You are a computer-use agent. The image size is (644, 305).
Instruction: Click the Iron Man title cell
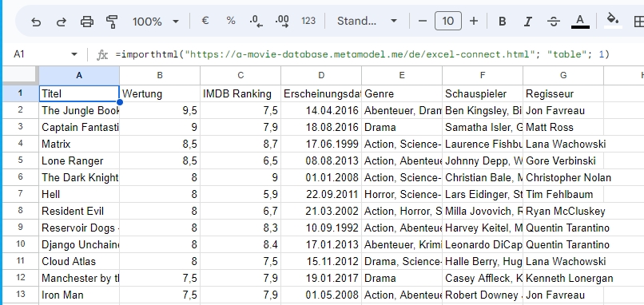79,295
